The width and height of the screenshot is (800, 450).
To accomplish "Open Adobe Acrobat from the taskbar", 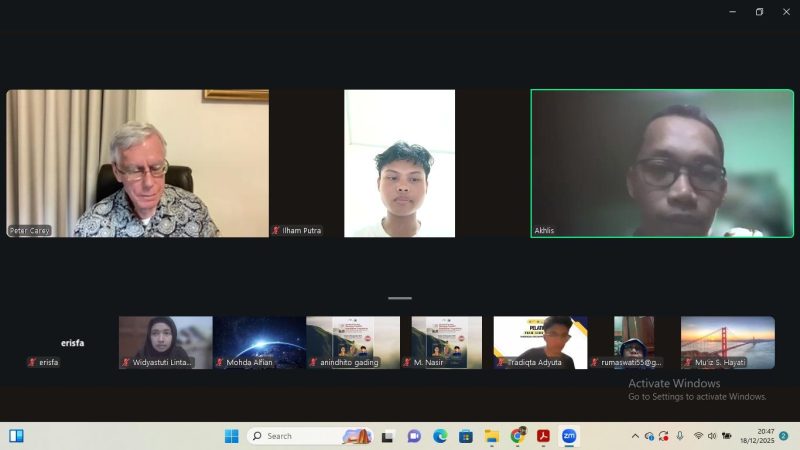I will click(x=543, y=436).
